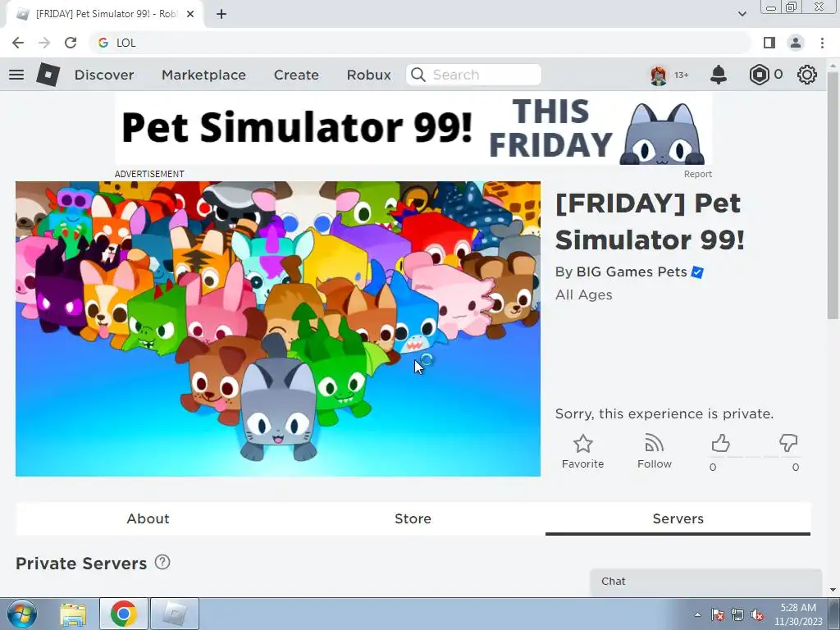Open the Roblox hamburger navigation menu
Screen dimensions: 840x630
pos(16,75)
